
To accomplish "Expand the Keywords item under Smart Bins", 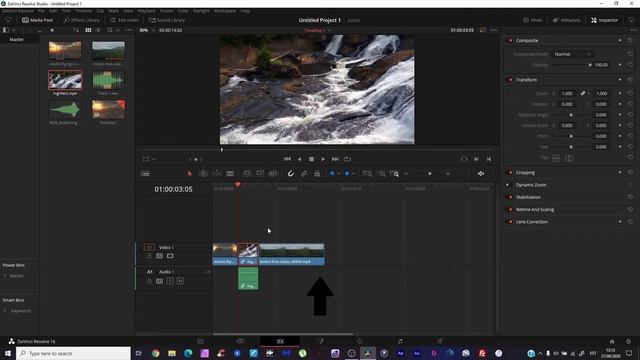I will pyautogui.click(x=5, y=311).
